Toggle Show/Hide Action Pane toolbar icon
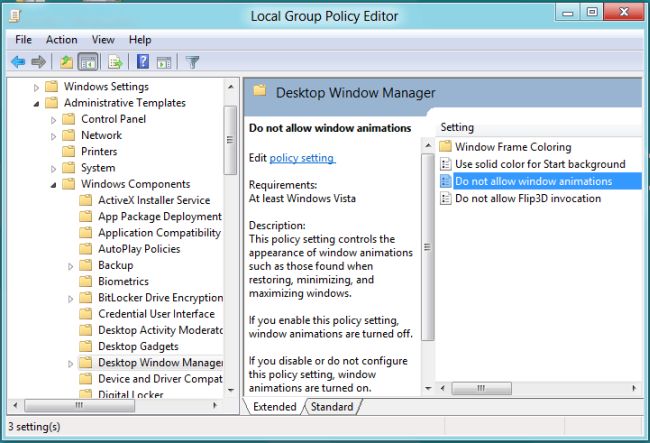The width and height of the screenshot is (650, 443). [x=164, y=63]
